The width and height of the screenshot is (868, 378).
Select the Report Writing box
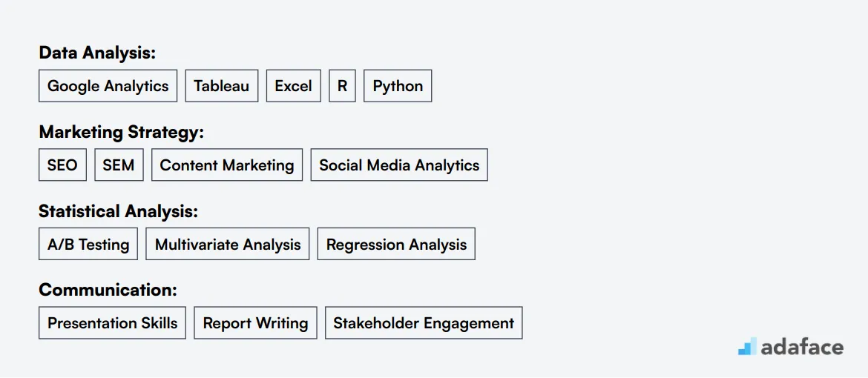pyautogui.click(x=255, y=323)
